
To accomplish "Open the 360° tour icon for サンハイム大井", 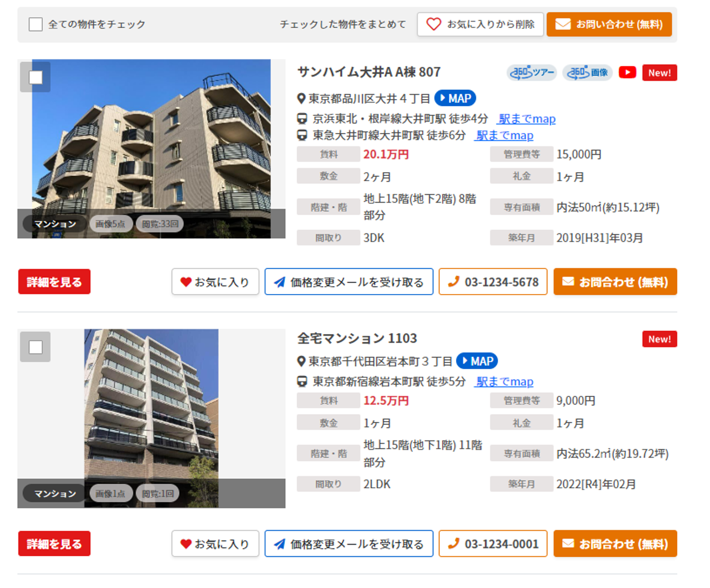I will pyautogui.click(x=531, y=72).
